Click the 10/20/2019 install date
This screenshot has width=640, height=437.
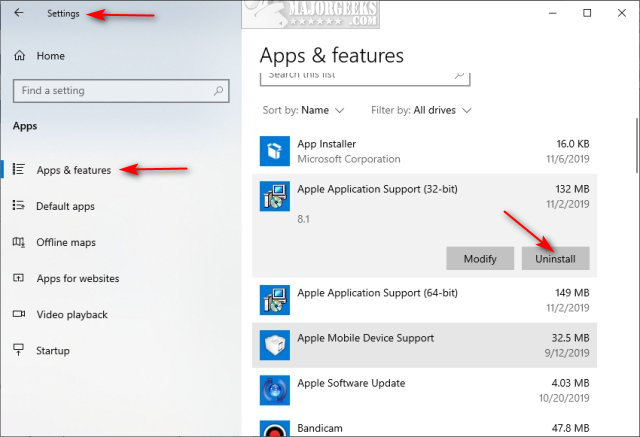(x=564, y=398)
